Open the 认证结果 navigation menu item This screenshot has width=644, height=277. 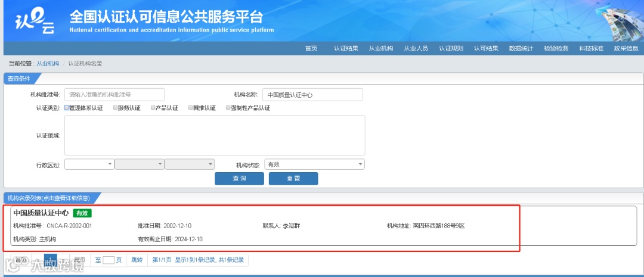tap(346, 48)
